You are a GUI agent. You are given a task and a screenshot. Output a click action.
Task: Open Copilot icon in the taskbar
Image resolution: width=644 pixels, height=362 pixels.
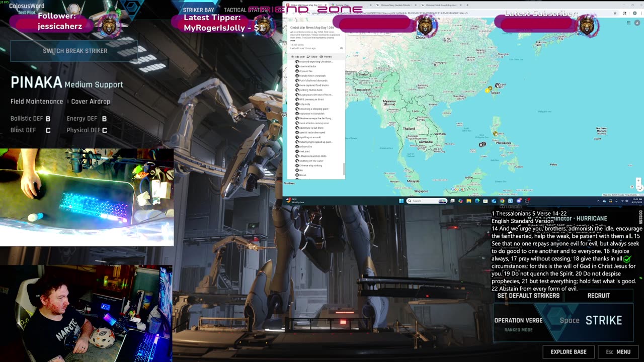click(460, 201)
